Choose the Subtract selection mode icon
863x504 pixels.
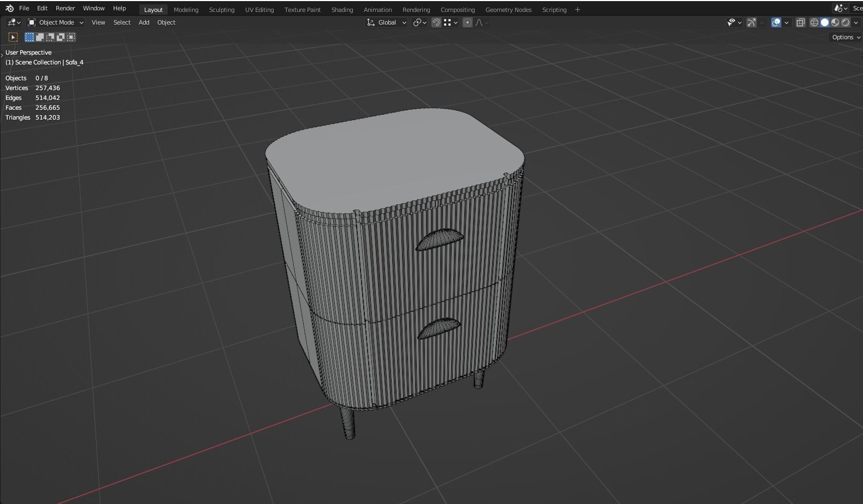[x=50, y=37]
